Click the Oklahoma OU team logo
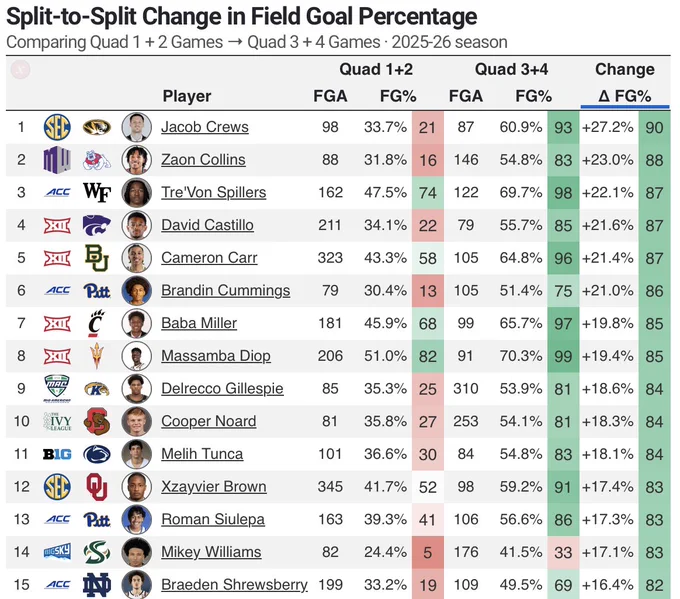The width and height of the screenshot is (680, 599). [97, 487]
